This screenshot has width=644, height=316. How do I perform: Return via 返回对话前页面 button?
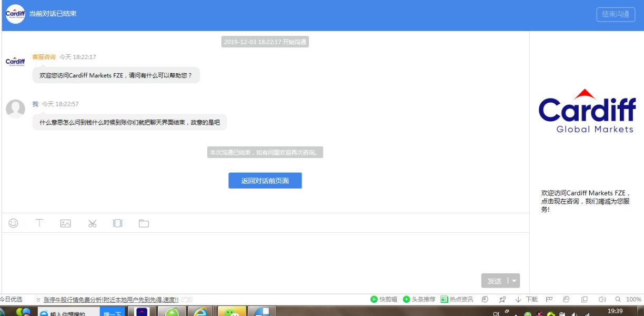(265, 181)
